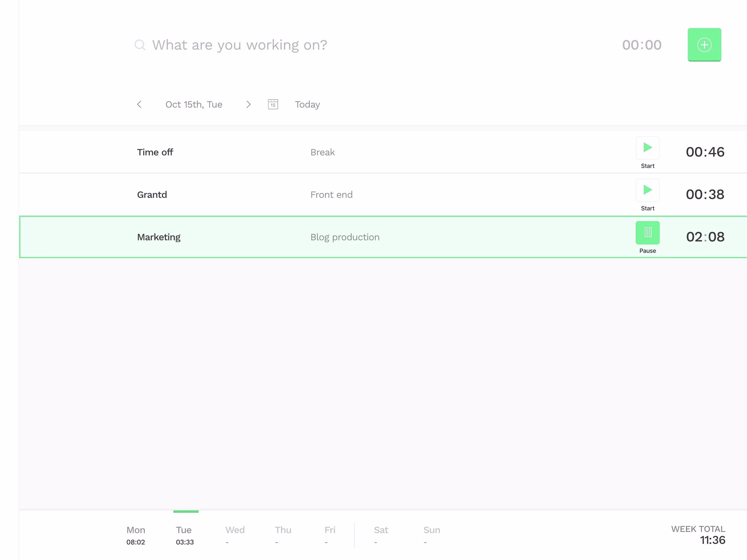
Task: Start the Grantd Front end timer
Action: click(x=647, y=191)
